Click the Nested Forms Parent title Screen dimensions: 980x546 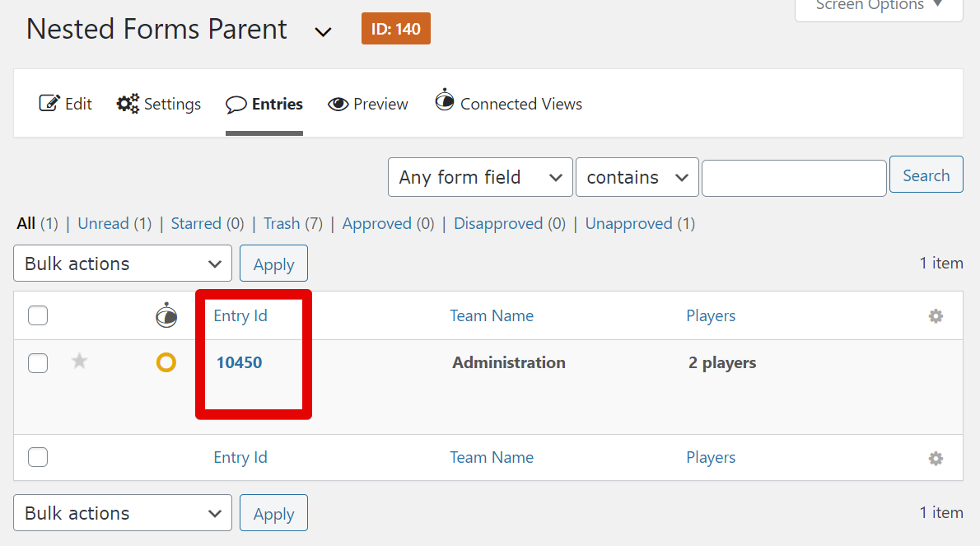156,30
